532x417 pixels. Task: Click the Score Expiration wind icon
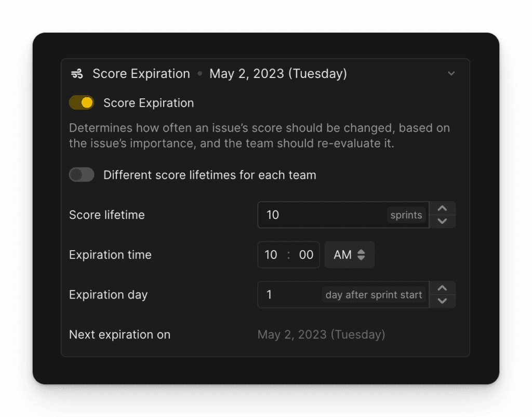76,74
